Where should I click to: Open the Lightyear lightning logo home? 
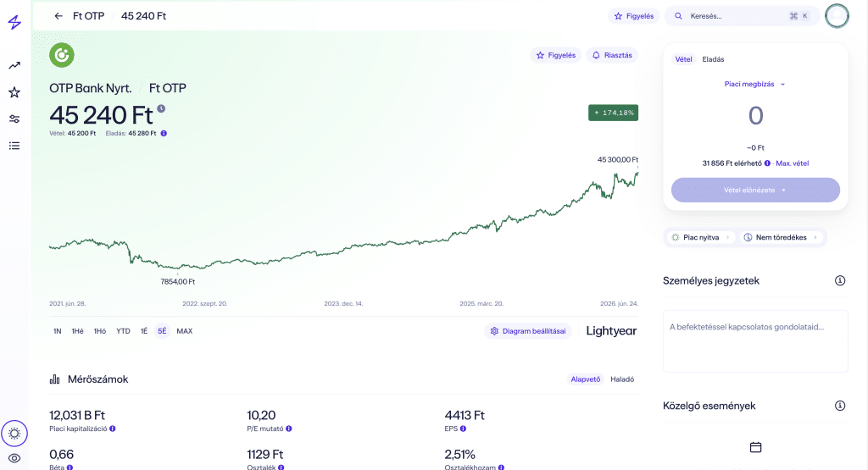click(x=14, y=22)
